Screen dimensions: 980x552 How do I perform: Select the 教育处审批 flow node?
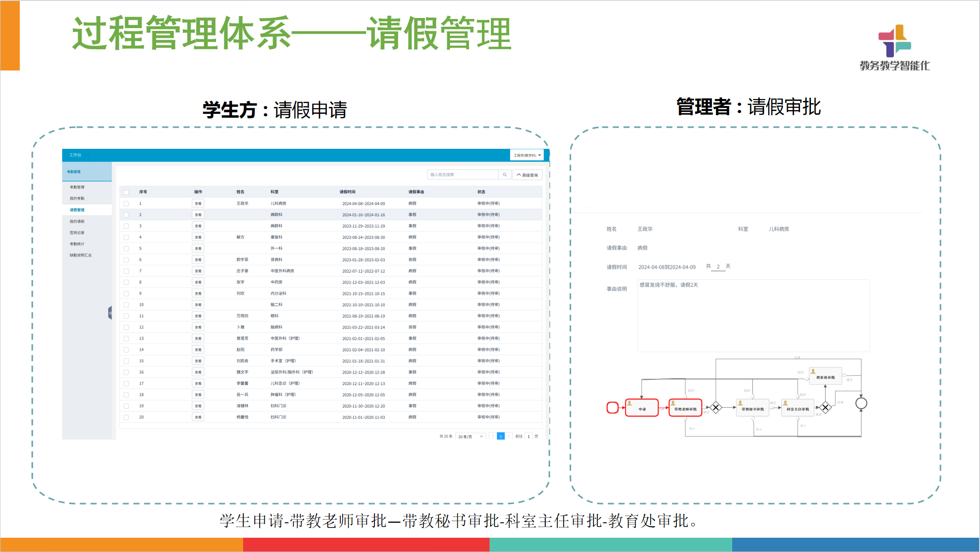pos(825,376)
